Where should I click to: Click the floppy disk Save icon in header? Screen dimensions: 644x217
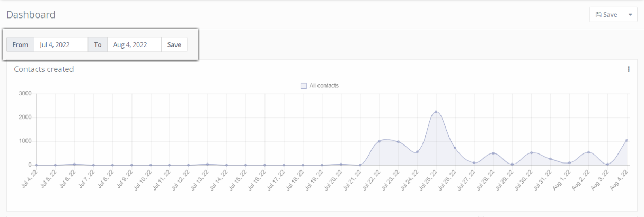coord(598,15)
